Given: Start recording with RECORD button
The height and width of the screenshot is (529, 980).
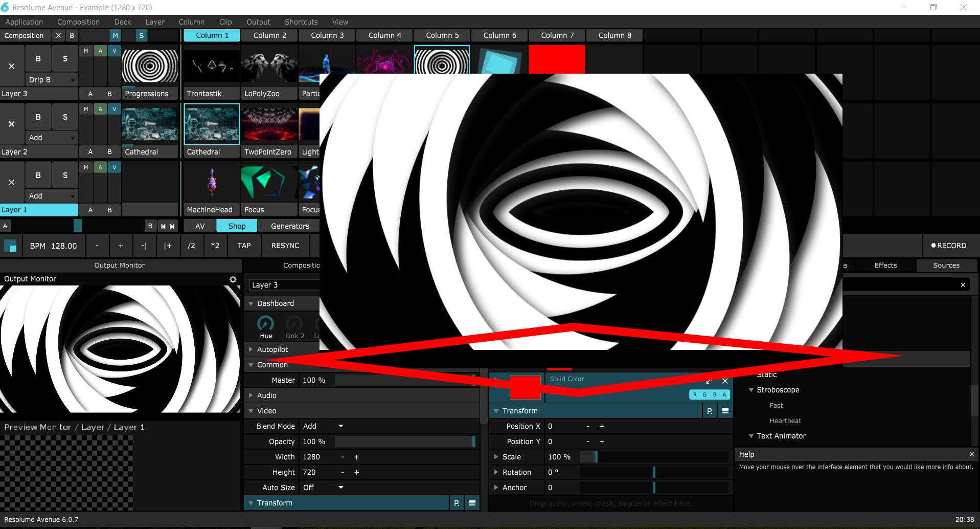Looking at the screenshot, I should (x=948, y=246).
